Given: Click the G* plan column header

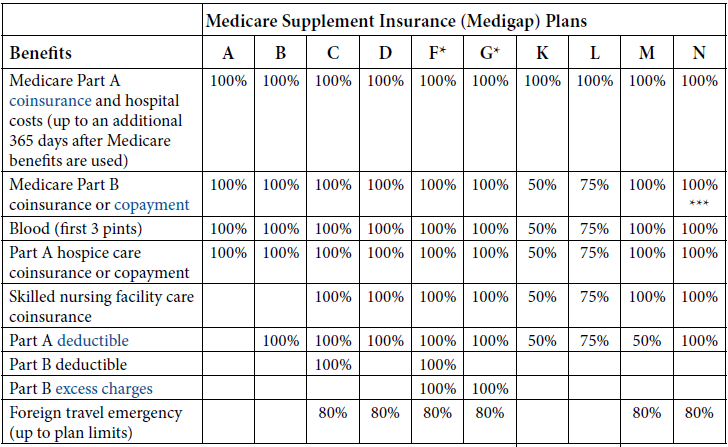Looking at the screenshot, I should click(490, 52).
